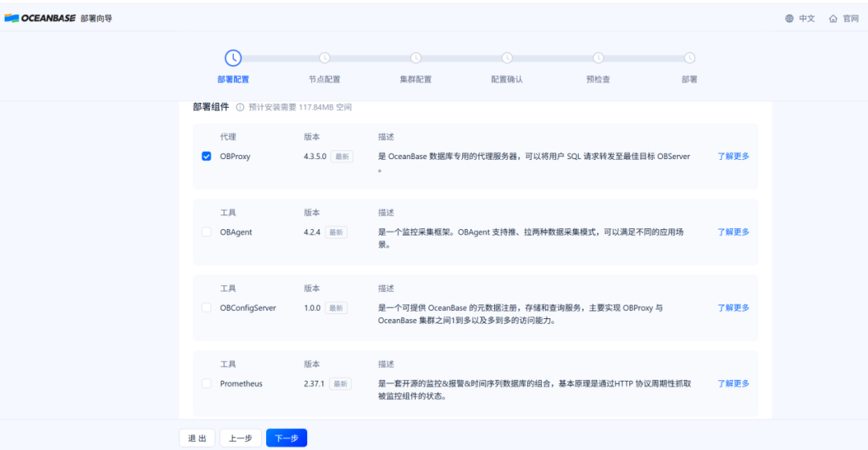
Task: Select the 部署 step label
Action: (x=690, y=79)
